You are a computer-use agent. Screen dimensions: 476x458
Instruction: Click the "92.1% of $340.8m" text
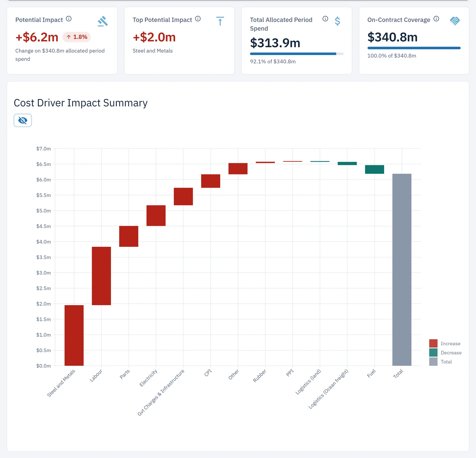273,62
